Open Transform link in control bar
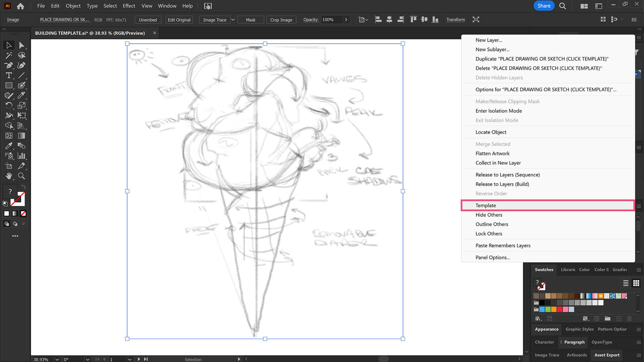 pyautogui.click(x=455, y=20)
